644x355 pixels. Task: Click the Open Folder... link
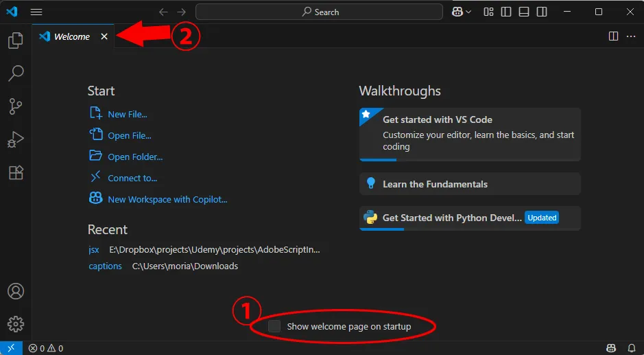[135, 157]
